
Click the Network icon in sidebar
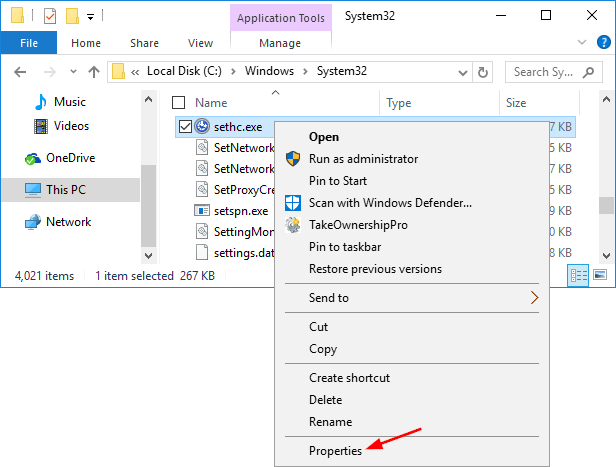(33, 222)
